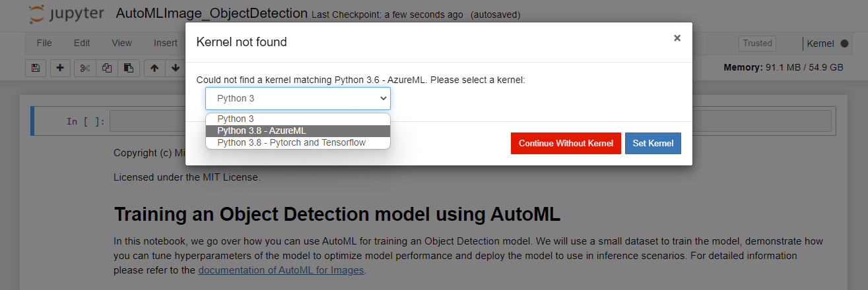Open the Edit menu
This screenshot has height=290, width=868.
coord(82,43)
